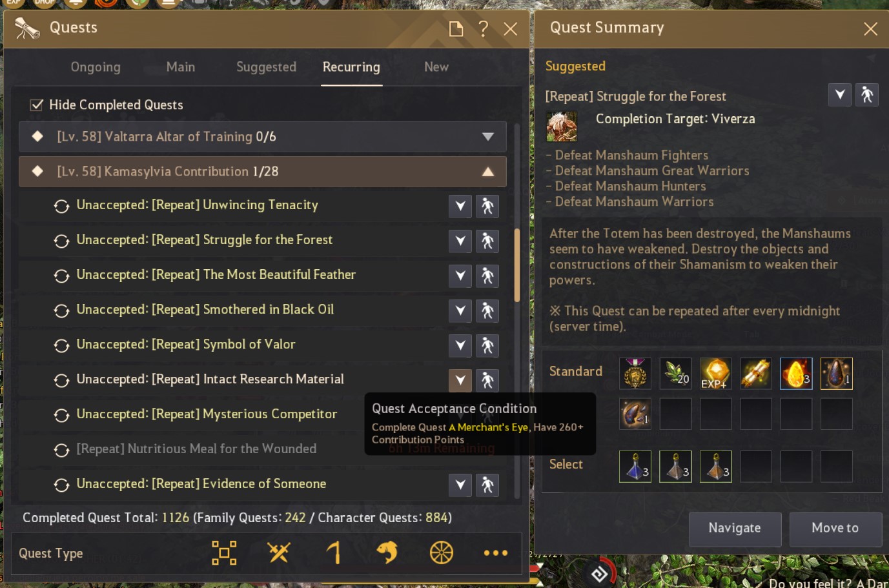Click the combat quest type filter icon
Image resolution: width=889 pixels, height=588 pixels.
[279, 553]
